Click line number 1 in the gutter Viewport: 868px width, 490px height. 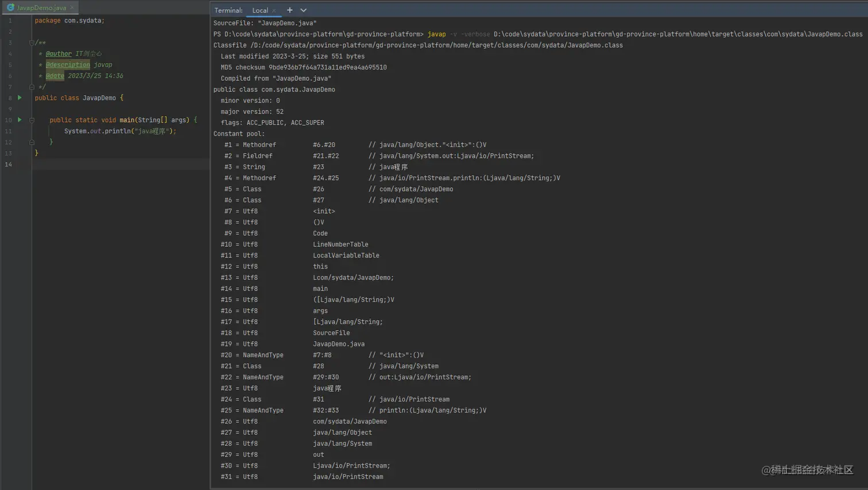pyautogui.click(x=10, y=20)
